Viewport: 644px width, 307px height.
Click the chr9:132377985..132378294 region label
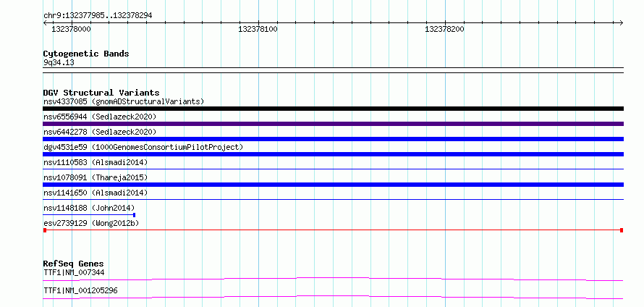tap(98, 15)
